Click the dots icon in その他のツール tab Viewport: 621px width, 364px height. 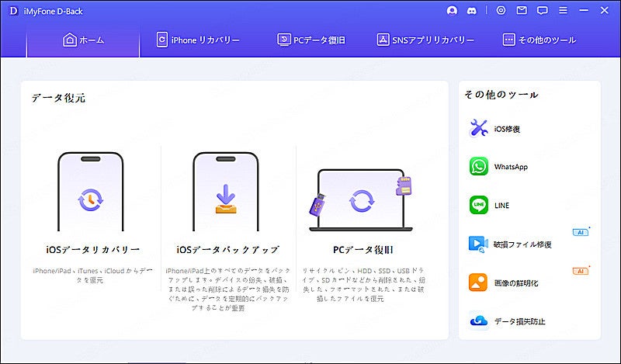(509, 40)
